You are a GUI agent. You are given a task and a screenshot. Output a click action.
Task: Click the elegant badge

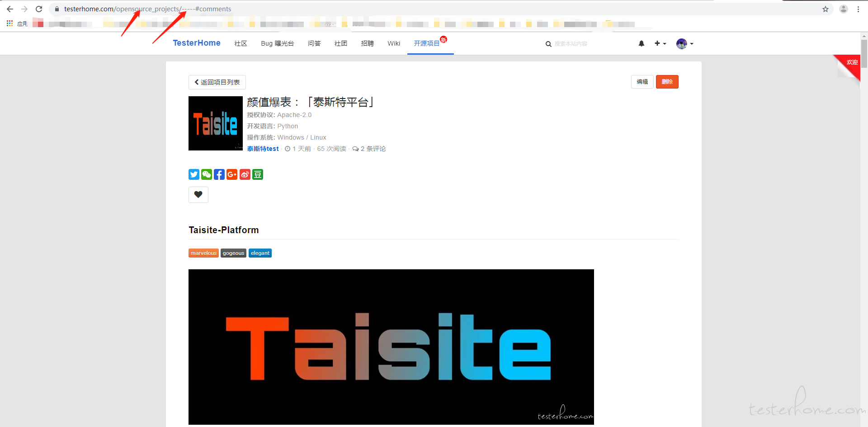(260, 253)
